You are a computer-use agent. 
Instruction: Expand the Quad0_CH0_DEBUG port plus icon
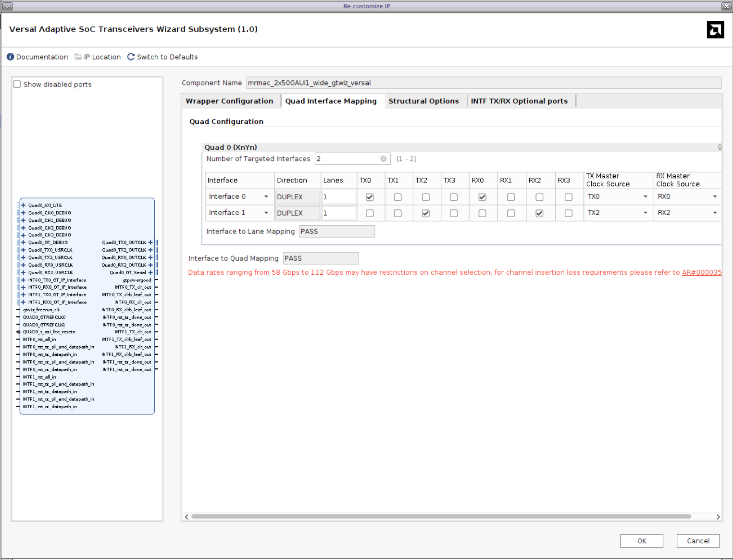[x=23, y=213]
